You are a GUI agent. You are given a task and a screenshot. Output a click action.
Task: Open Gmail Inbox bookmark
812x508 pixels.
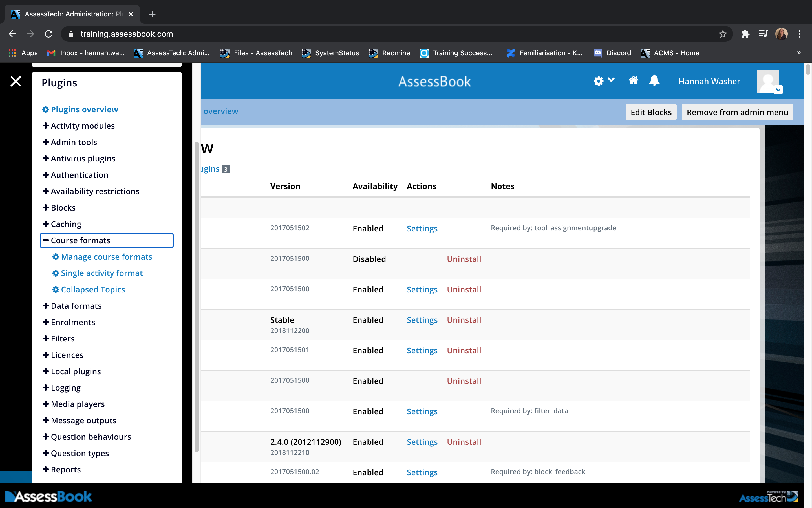(x=85, y=53)
